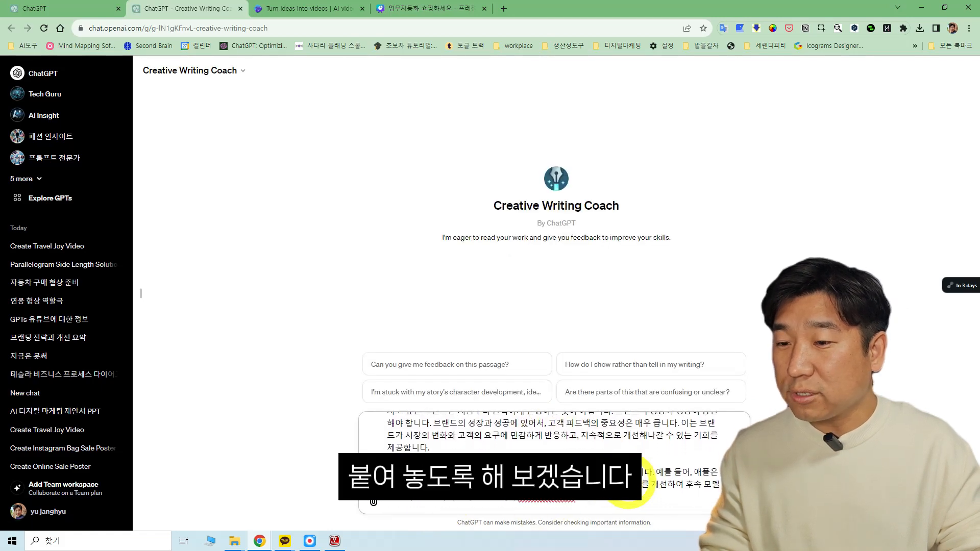Open the AI Insight GPT
Viewport: 980px width, 551px height.
(35, 115)
